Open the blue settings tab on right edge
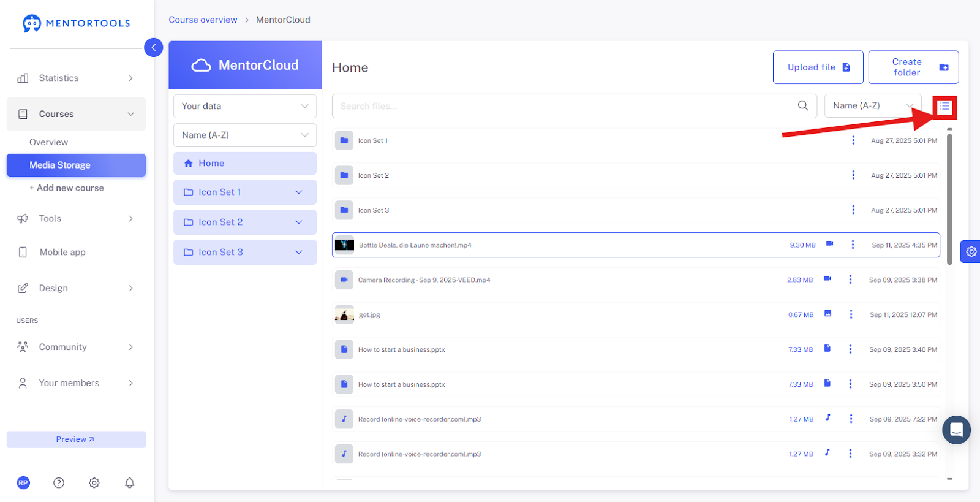Screen dimensions: 980x502 [x=971, y=252]
